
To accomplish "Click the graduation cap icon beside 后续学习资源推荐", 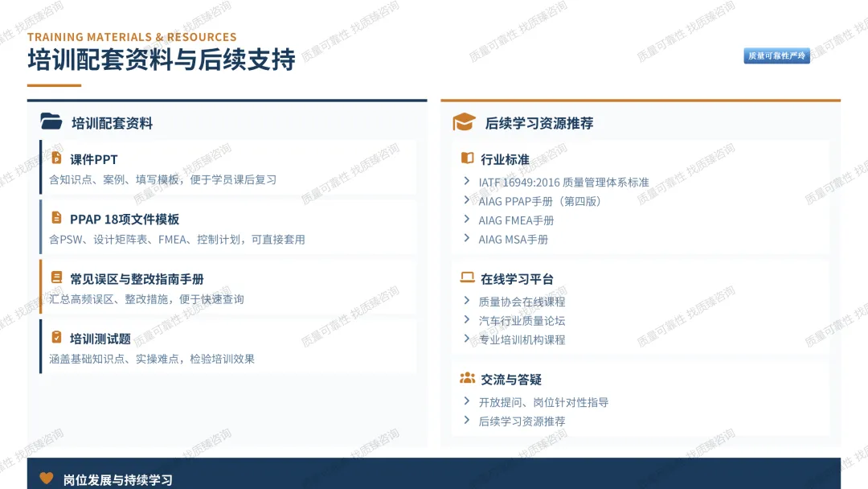I will click(464, 121).
